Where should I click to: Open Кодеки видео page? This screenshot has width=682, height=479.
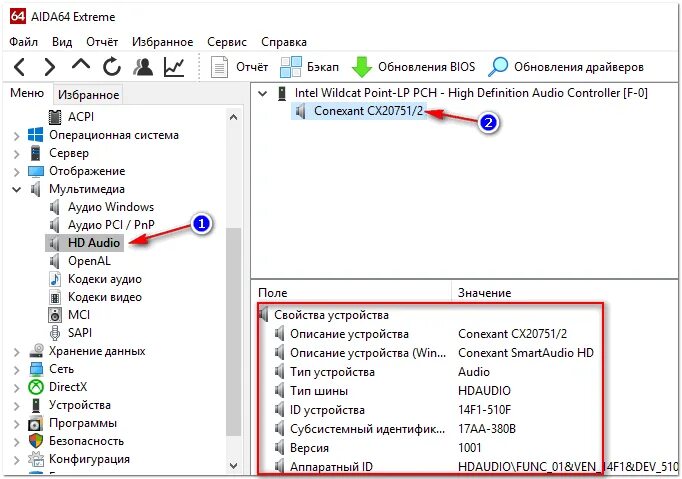click(105, 297)
